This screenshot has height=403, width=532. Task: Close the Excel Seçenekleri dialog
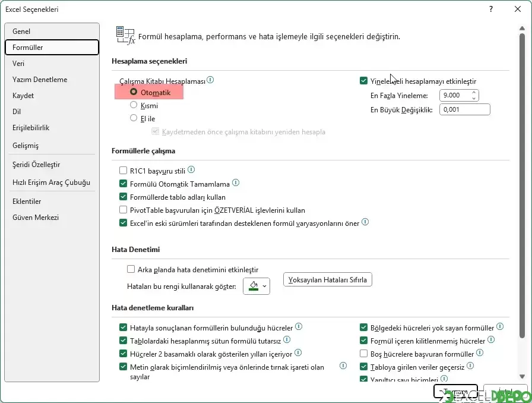[517, 9]
